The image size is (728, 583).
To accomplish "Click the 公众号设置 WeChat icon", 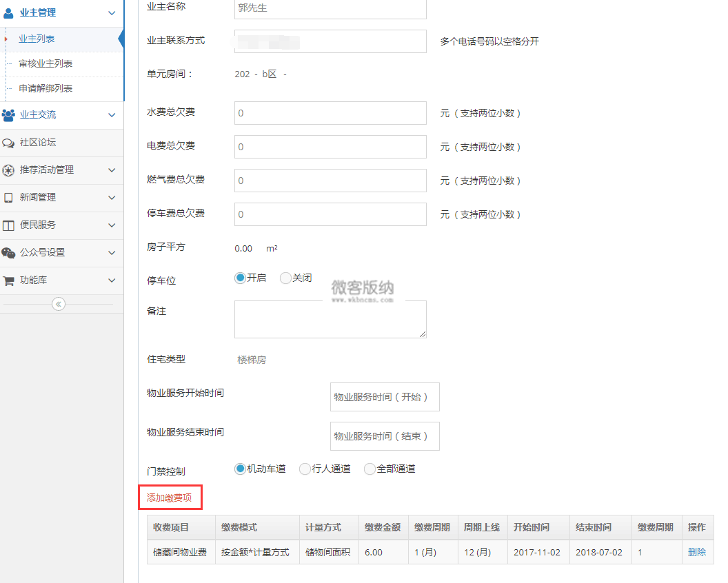I will point(8,253).
